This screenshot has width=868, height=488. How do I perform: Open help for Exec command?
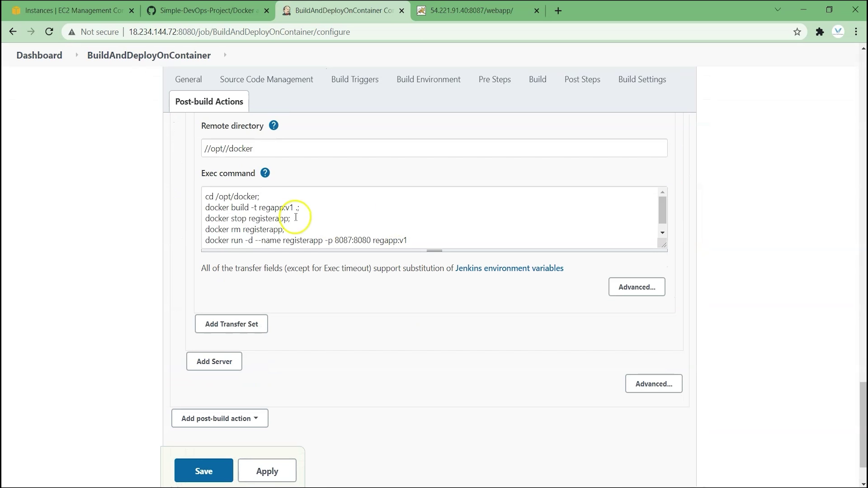[x=265, y=173]
